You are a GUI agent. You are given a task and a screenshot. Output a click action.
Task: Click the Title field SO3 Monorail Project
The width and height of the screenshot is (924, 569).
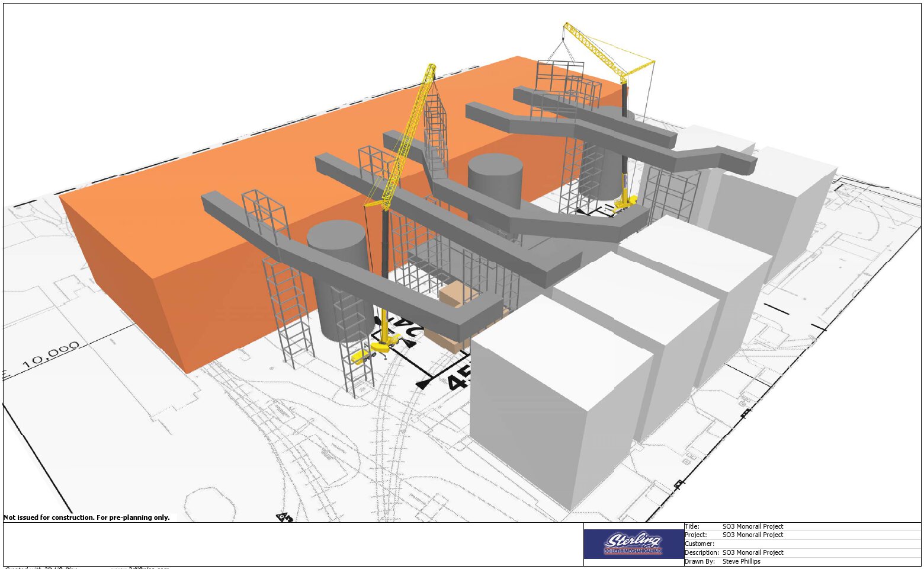click(x=752, y=526)
